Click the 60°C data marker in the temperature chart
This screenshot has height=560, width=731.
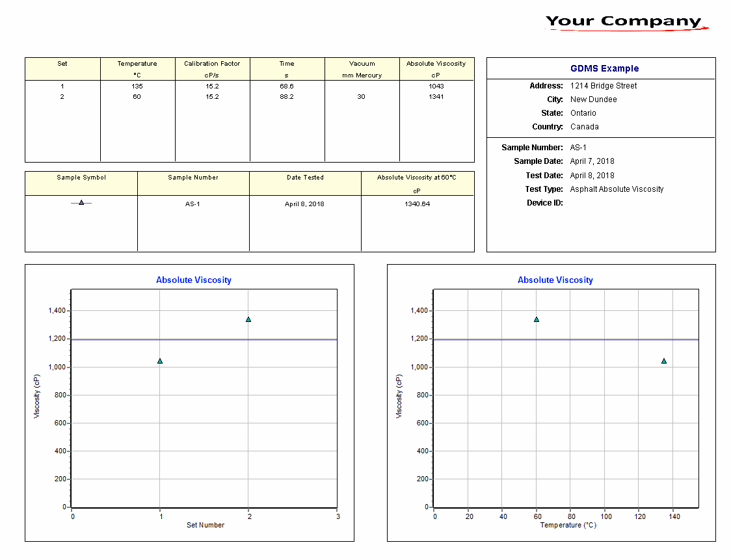(537, 319)
